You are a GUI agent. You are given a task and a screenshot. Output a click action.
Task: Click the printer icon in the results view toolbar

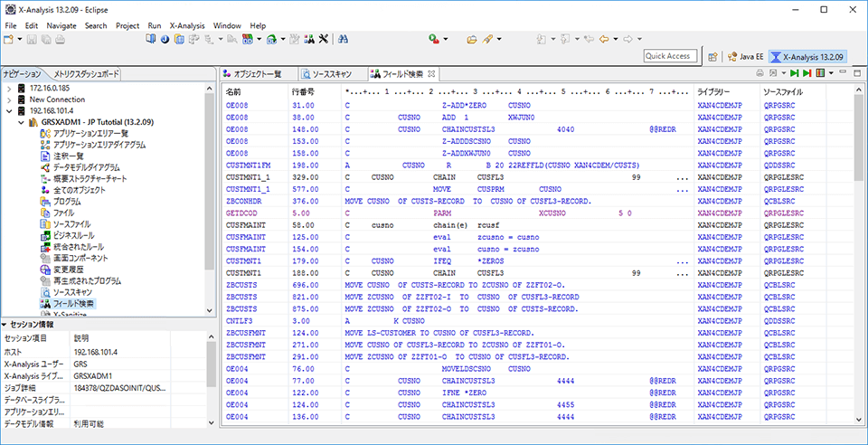coord(759,73)
